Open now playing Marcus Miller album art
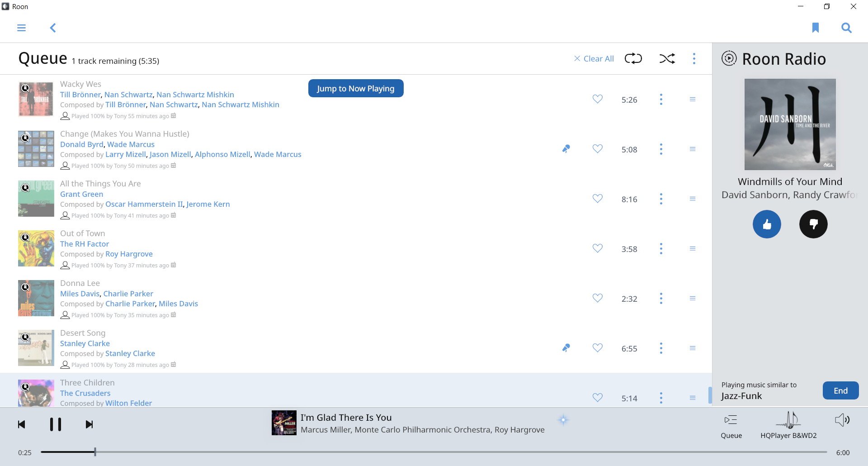This screenshot has width=868, height=466. (284, 423)
